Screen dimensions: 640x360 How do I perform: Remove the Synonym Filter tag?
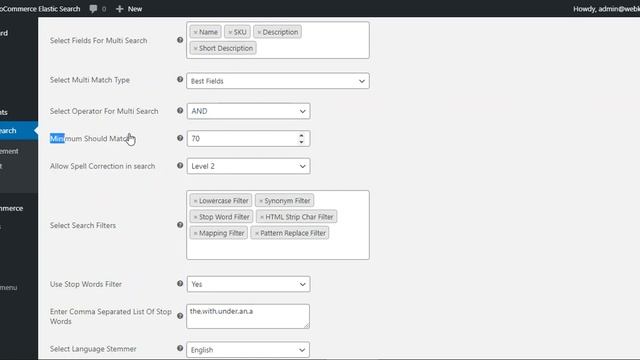[x=261, y=201]
